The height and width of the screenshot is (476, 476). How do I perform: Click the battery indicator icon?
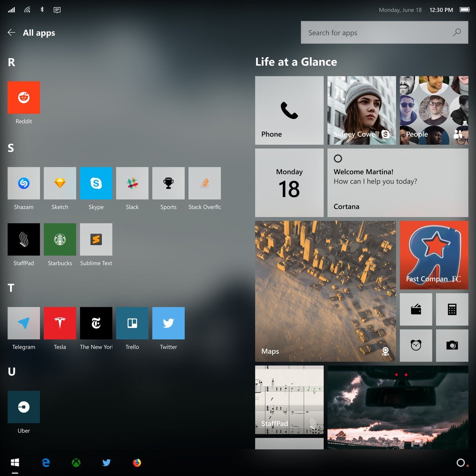464,10
